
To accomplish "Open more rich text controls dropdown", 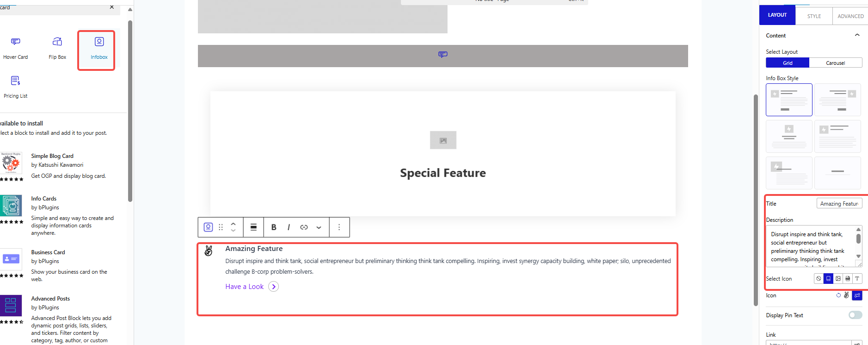I will (x=319, y=227).
